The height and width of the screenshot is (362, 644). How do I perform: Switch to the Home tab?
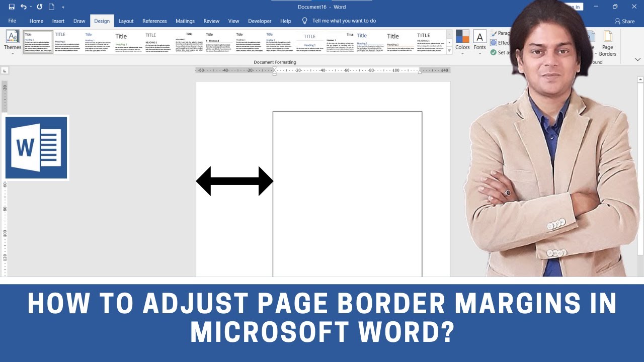coord(36,21)
